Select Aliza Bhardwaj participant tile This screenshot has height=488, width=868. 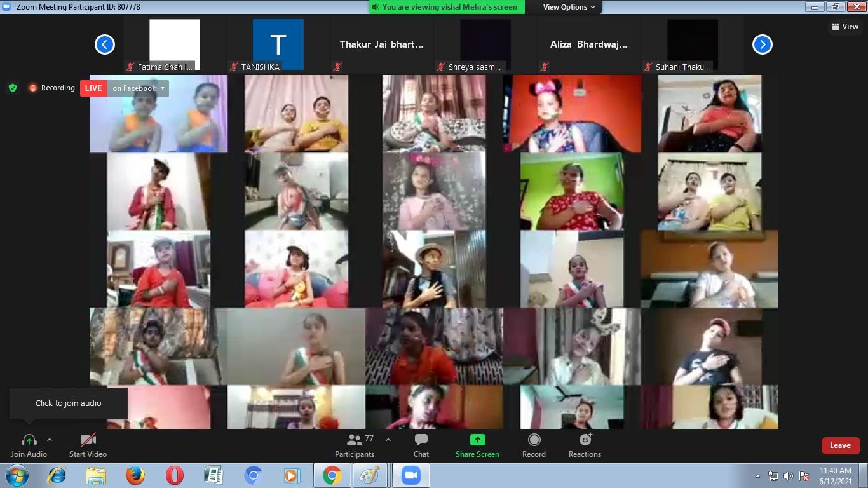pyautogui.click(x=589, y=44)
